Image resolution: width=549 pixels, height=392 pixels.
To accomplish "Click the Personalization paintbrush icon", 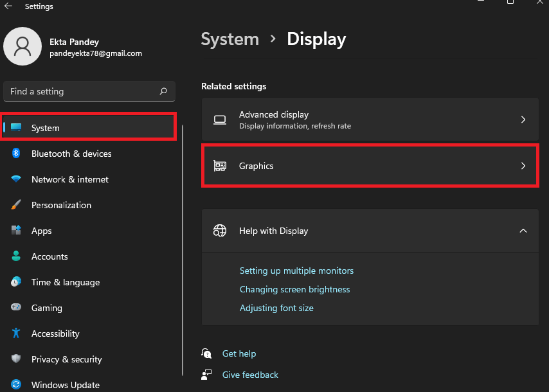I will point(17,205).
